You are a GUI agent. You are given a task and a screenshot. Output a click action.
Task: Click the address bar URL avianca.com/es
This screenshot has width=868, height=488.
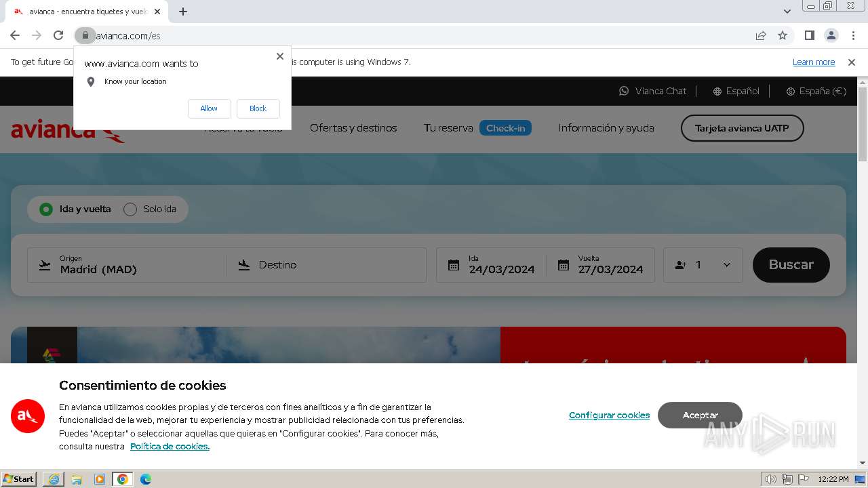tap(128, 36)
